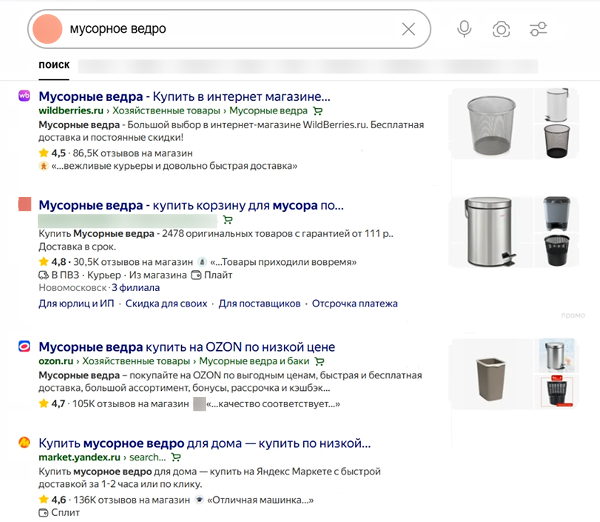The image size is (600, 522).
Task: Open search settings filter icon
Action: [x=538, y=29]
